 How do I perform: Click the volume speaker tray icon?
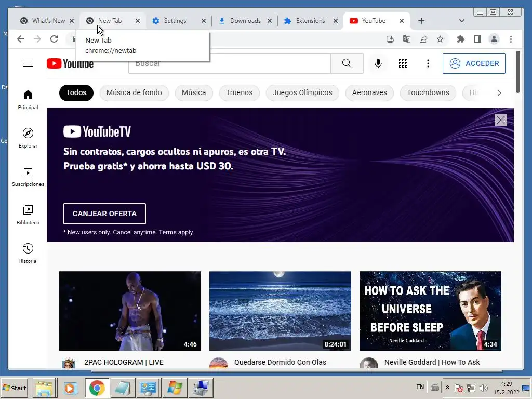pos(484,388)
